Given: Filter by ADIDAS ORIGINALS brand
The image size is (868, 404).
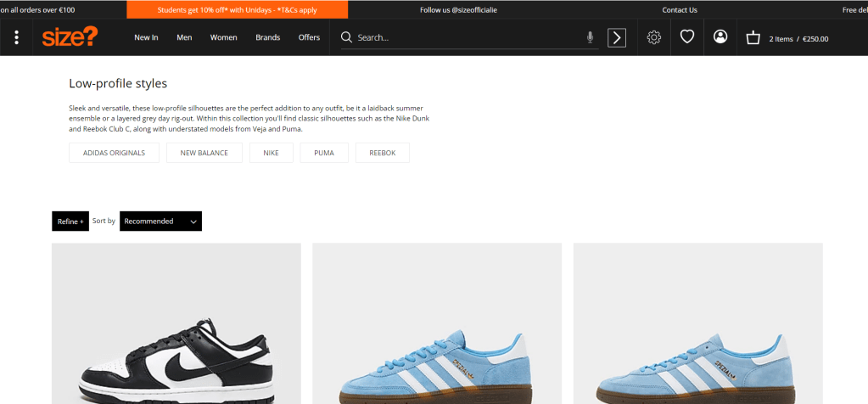Looking at the screenshot, I should pos(114,153).
